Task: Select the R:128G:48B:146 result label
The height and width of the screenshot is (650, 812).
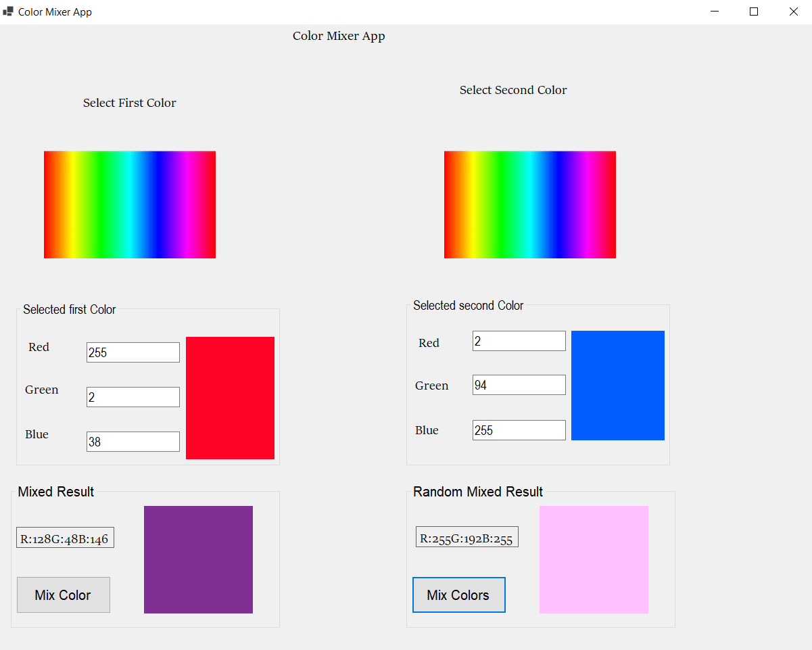Action: (65, 537)
